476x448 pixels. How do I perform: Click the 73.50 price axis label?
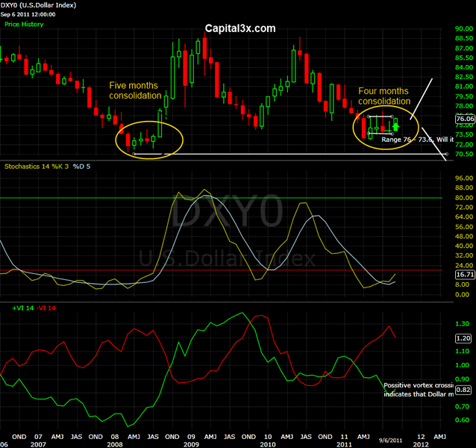(464, 134)
